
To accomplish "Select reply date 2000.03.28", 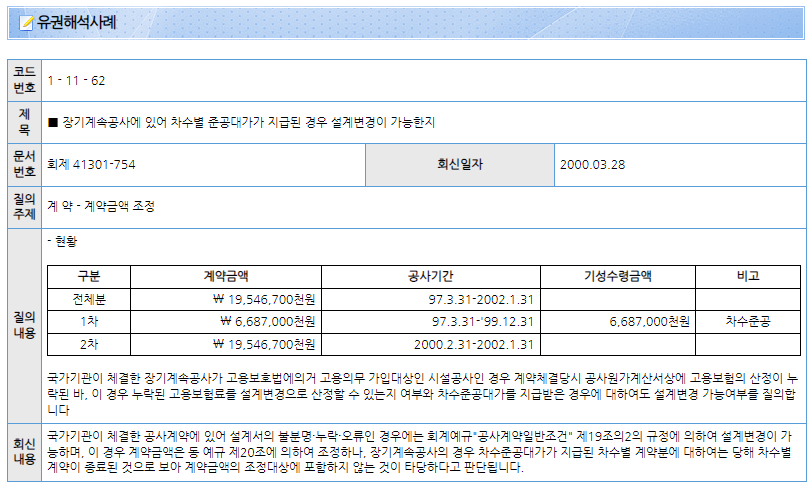I will pyautogui.click(x=592, y=165).
